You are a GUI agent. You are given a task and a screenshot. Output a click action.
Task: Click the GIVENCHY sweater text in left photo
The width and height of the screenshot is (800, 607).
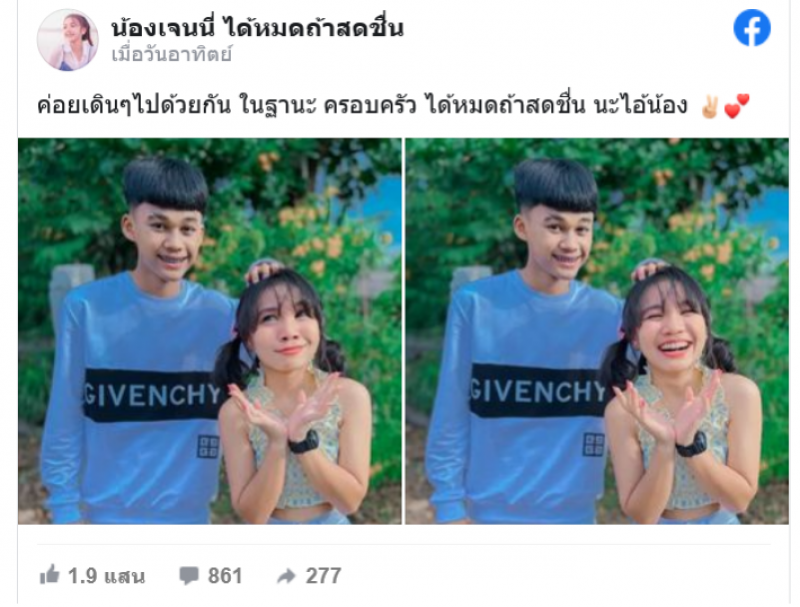153,394
